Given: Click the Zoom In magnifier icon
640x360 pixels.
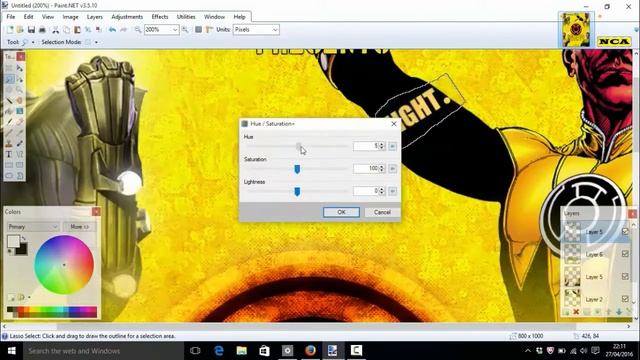Looking at the screenshot, I should pos(185,29).
